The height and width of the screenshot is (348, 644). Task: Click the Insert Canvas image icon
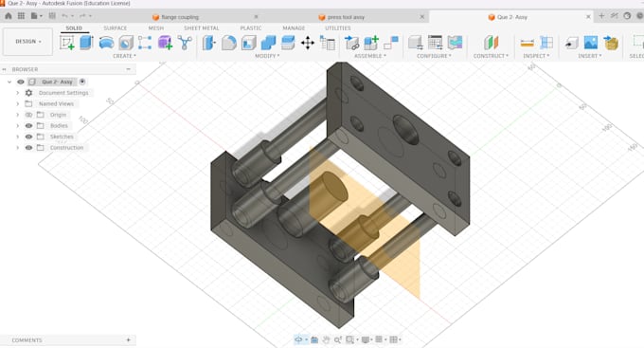pos(591,43)
